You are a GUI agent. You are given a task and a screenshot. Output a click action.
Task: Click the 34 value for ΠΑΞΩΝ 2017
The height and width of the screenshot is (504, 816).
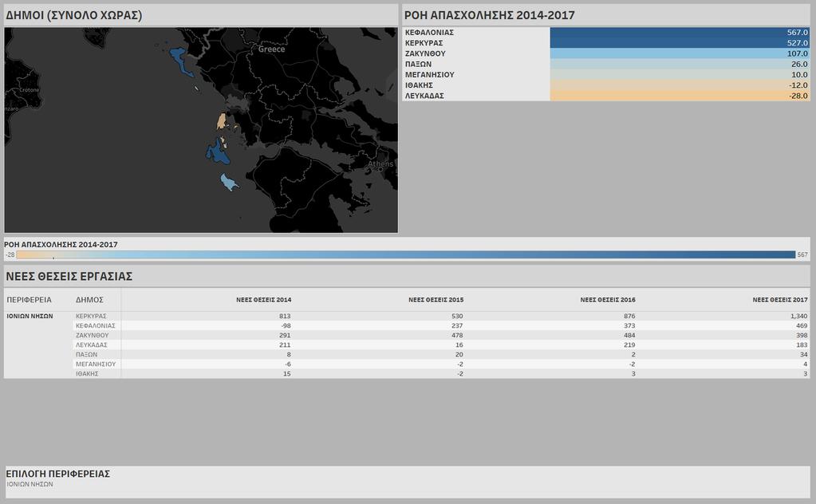[x=803, y=354]
